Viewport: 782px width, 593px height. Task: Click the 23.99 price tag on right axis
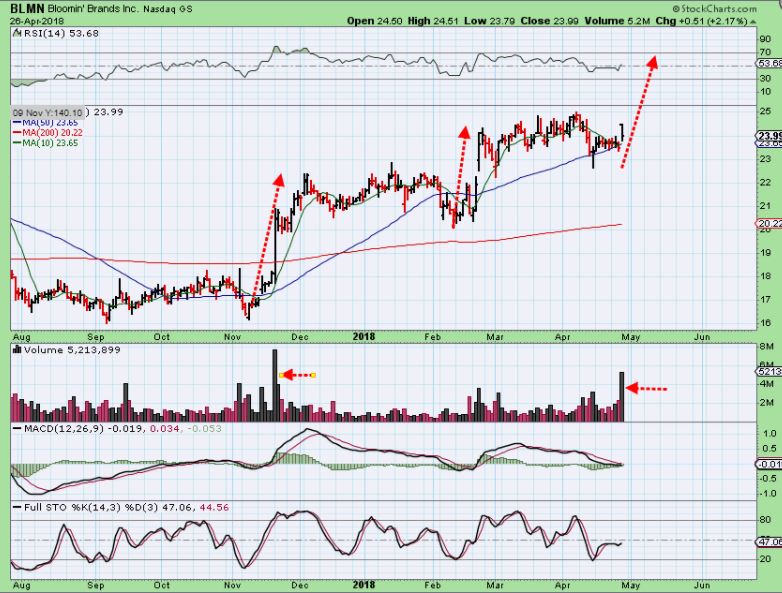pos(770,136)
